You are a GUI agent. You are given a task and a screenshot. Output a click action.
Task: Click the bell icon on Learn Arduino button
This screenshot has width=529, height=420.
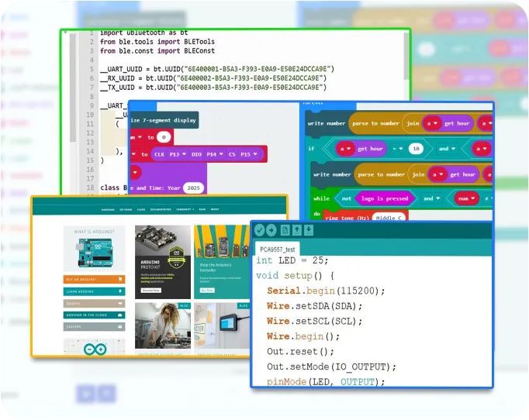pyautogui.click(x=120, y=291)
